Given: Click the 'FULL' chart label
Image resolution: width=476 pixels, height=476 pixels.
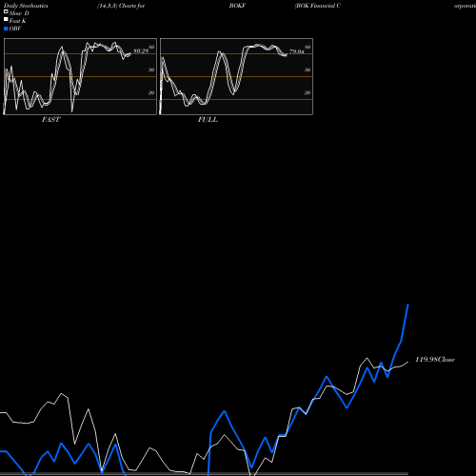Looking at the screenshot, I should [x=208, y=120].
